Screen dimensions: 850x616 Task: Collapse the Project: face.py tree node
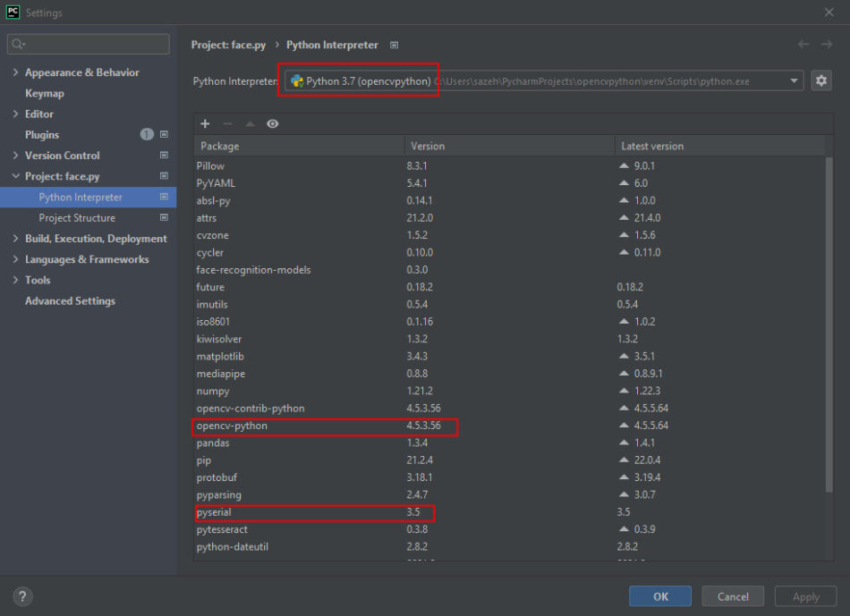point(16,177)
